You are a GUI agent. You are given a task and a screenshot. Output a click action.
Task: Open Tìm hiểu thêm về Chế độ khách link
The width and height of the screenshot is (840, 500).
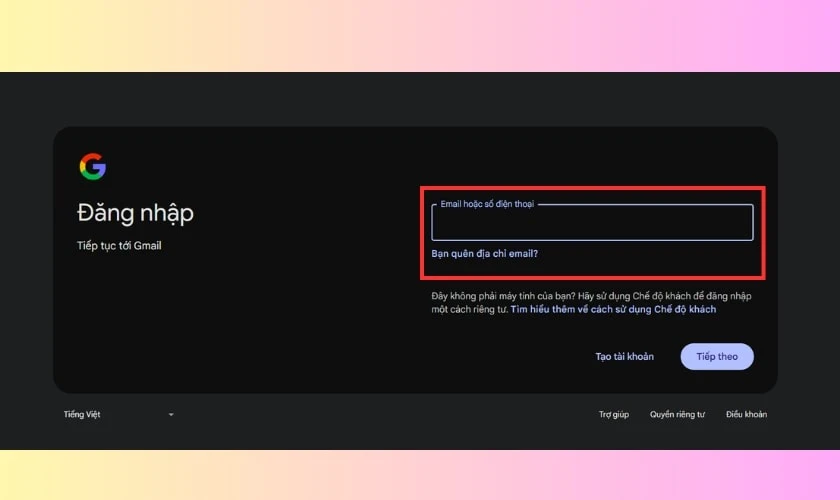tap(613, 309)
